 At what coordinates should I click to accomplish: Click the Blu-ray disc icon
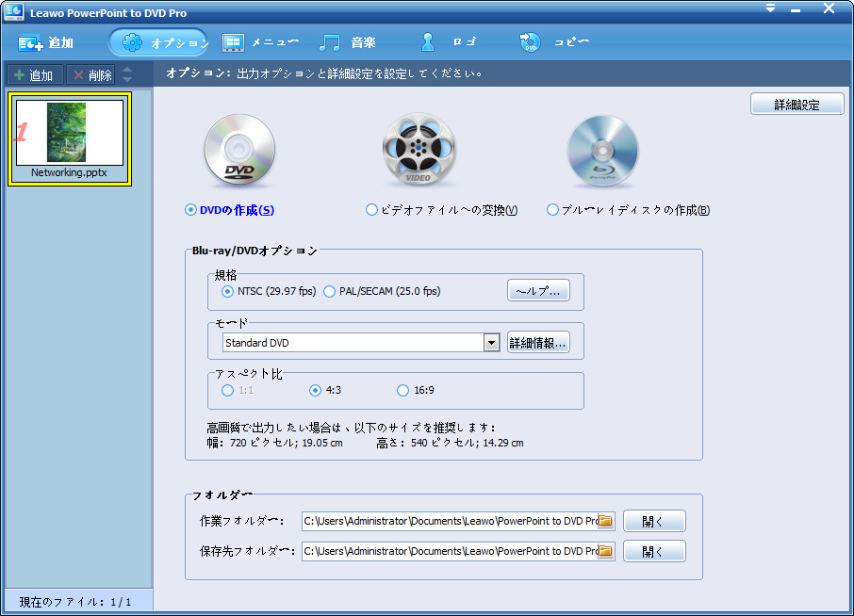point(602,153)
